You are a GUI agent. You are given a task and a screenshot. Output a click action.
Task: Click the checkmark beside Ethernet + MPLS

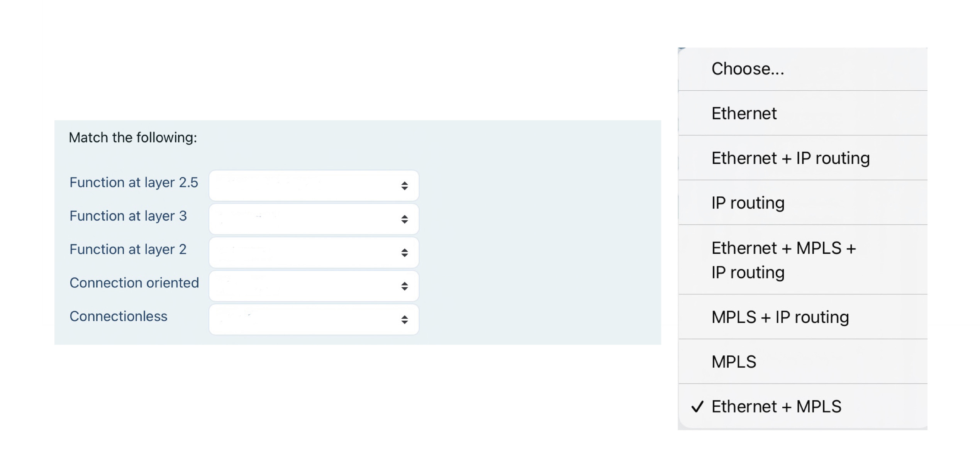698,406
